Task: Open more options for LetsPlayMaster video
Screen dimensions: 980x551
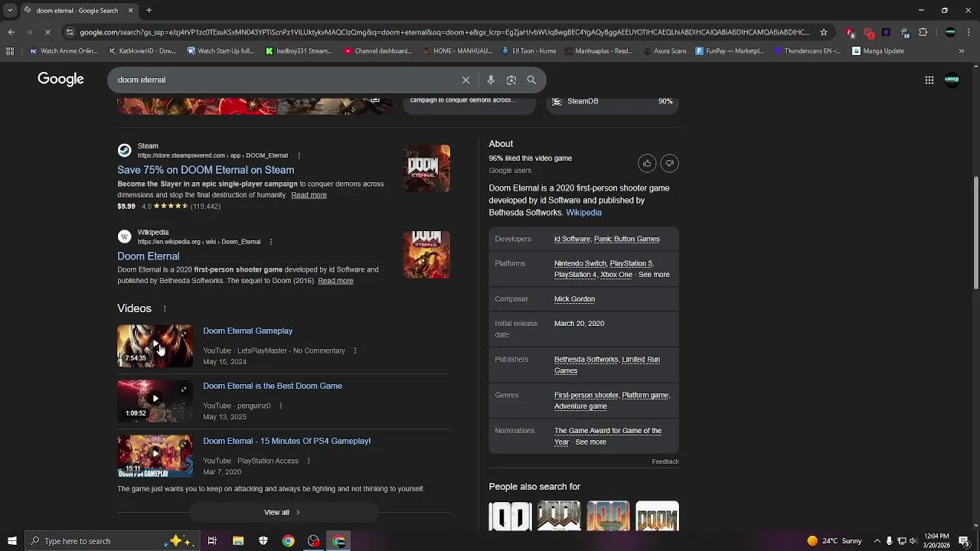Action: 354,350
